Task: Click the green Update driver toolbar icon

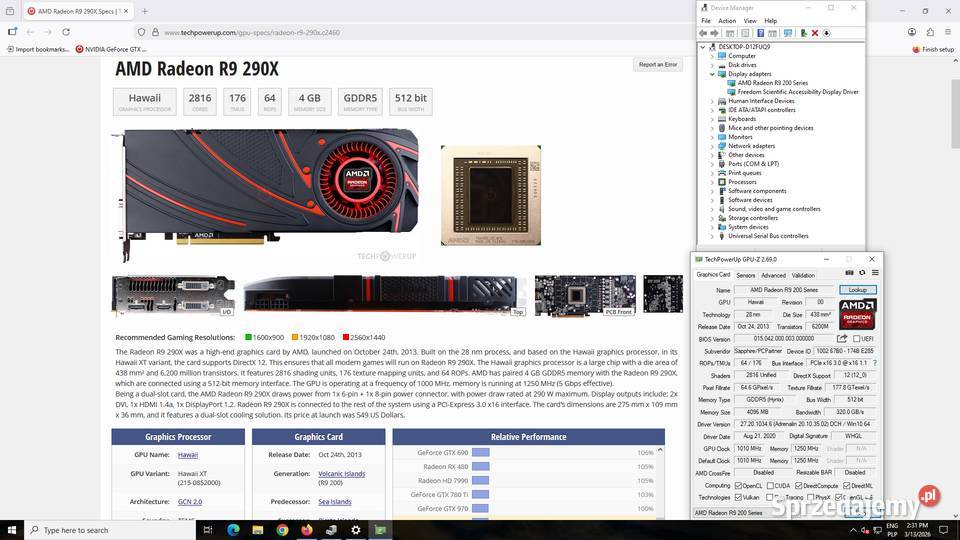Action: pyautogui.click(x=803, y=33)
